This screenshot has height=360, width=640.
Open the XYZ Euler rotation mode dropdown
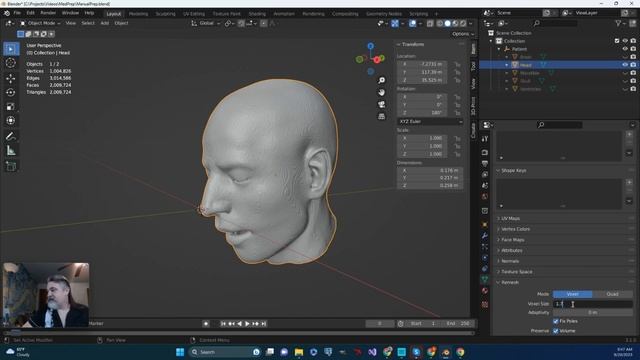click(x=430, y=122)
